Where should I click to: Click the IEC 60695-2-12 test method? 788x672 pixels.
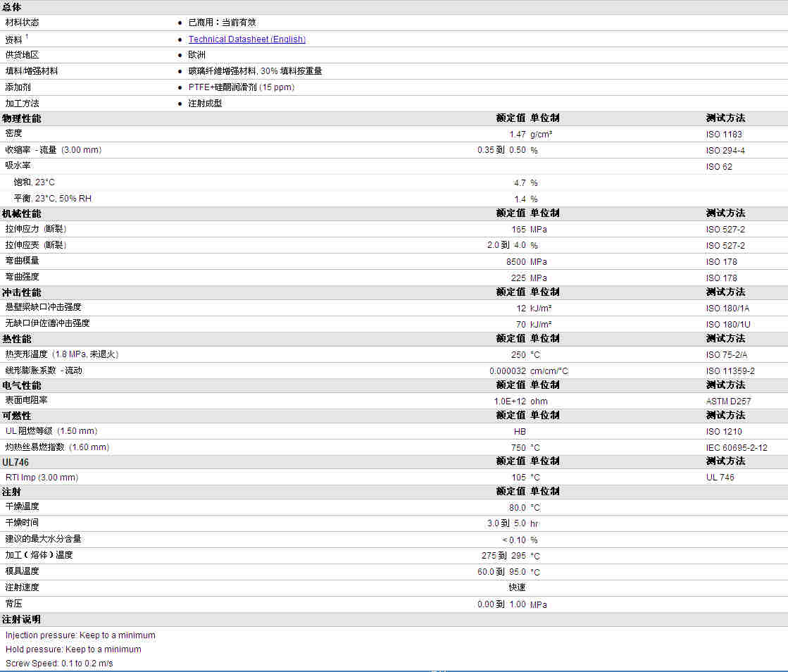(736, 447)
